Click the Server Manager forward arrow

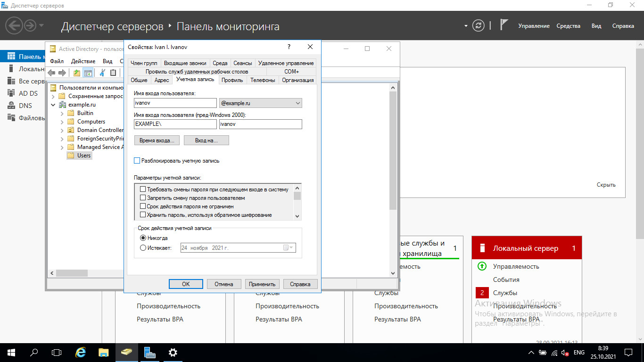click(30, 25)
